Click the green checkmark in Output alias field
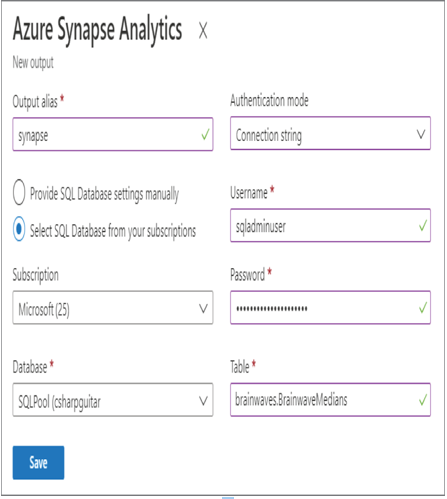 click(x=205, y=134)
